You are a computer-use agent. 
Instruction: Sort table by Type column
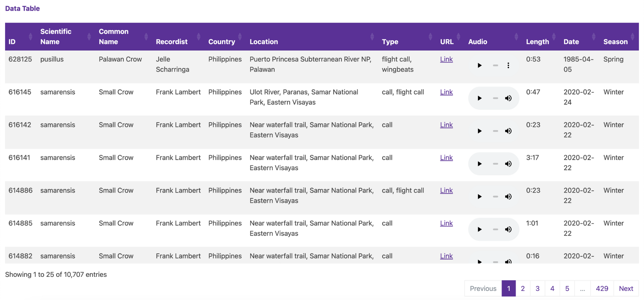(408, 37)
